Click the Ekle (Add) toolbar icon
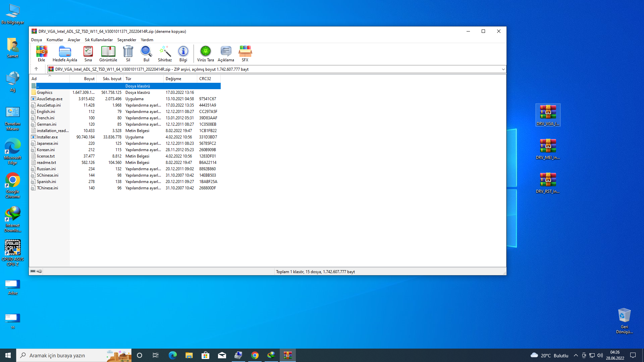The image size is (644, 362). point(41,54)
